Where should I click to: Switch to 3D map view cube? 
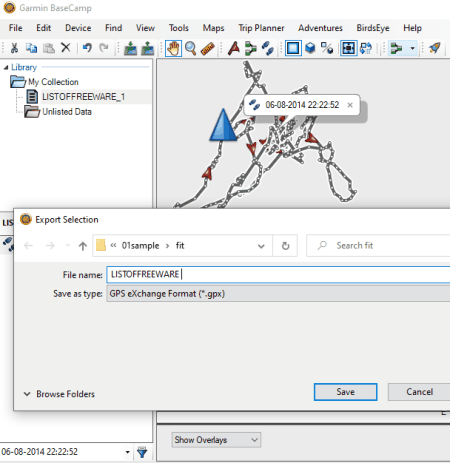click(310, 48)
